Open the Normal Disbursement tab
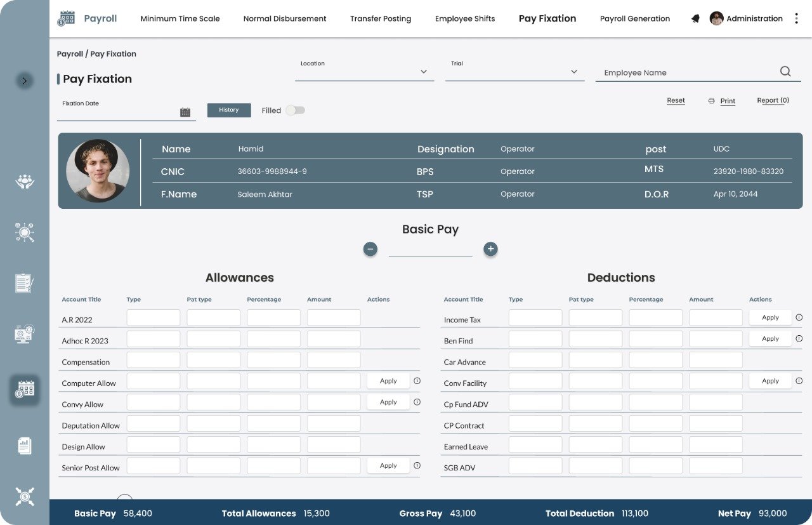Viewport: 812px width, 525px height. (x=285, y=18)
